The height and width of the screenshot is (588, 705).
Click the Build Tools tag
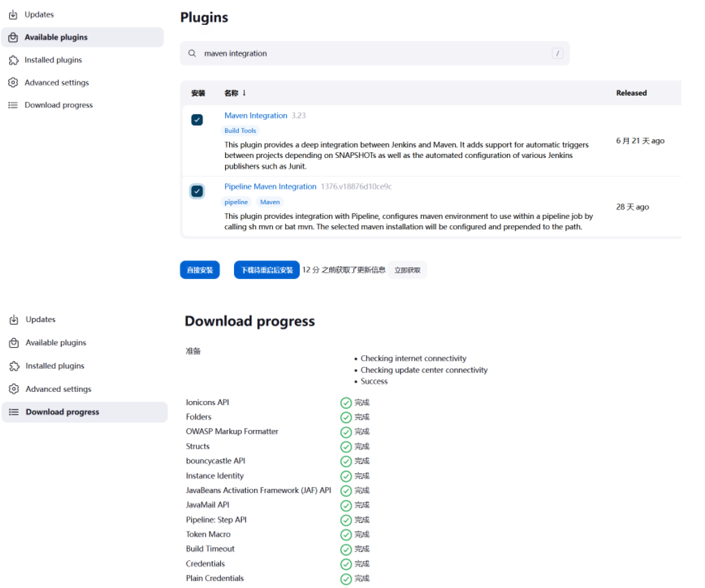pos(240,131)
